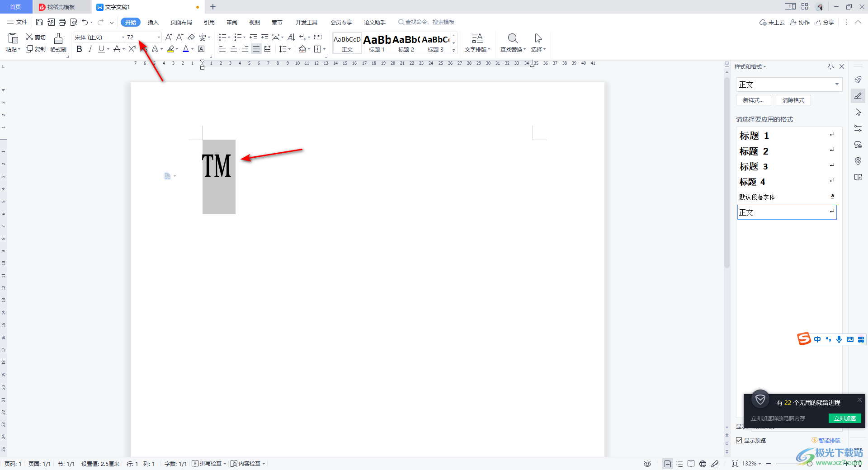Apply the 标题 1 style from gallery
Image resolution: width=868 pixels, height=470 pixels.
377,43
